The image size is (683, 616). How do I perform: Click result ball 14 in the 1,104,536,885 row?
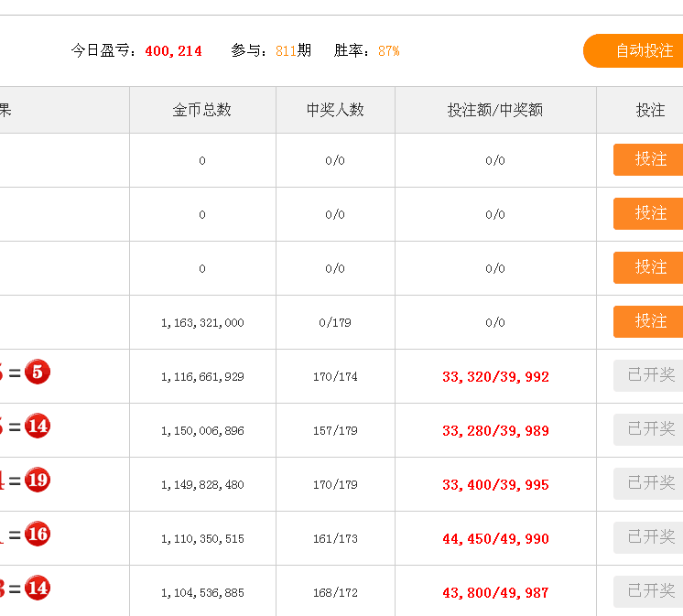click(x=38, y=589)
